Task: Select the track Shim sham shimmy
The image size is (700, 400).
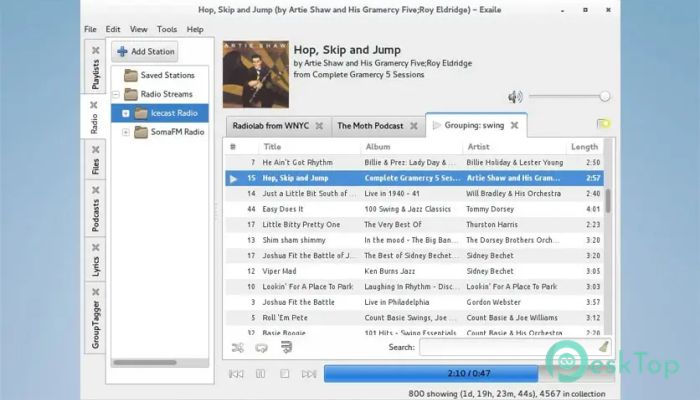Action: pos(414,240)
